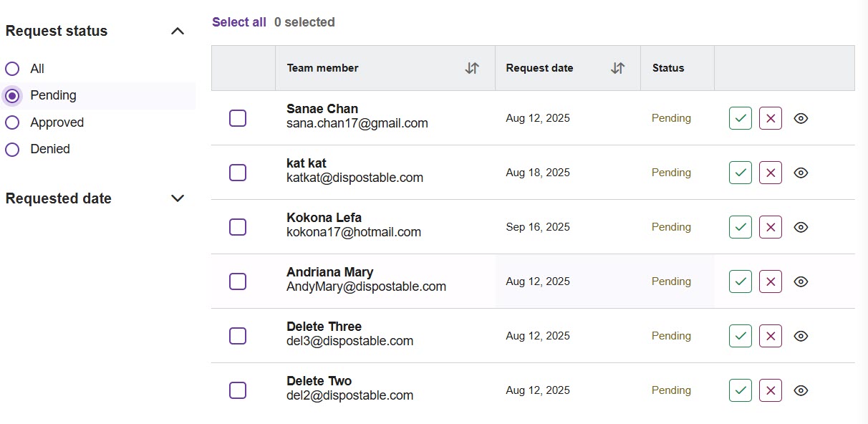Expand the Requested date filter
Image resolution: width=868 pixels, height=424 pixels.
coord(178,198)
